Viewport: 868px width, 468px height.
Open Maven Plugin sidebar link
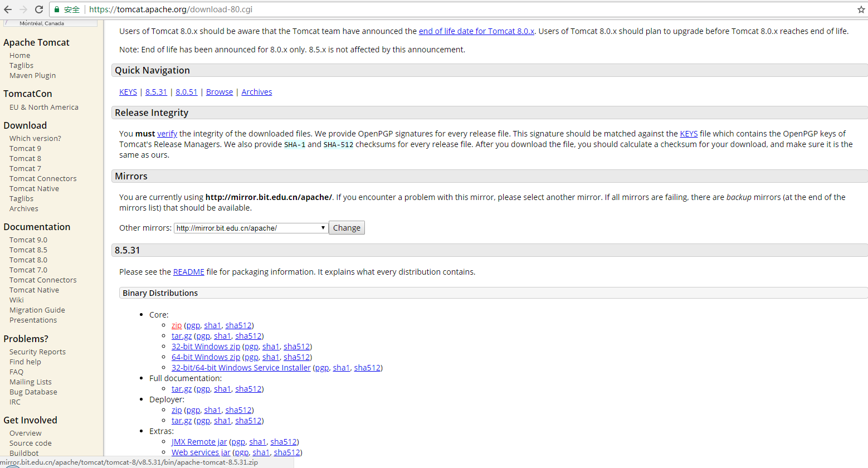32,75
